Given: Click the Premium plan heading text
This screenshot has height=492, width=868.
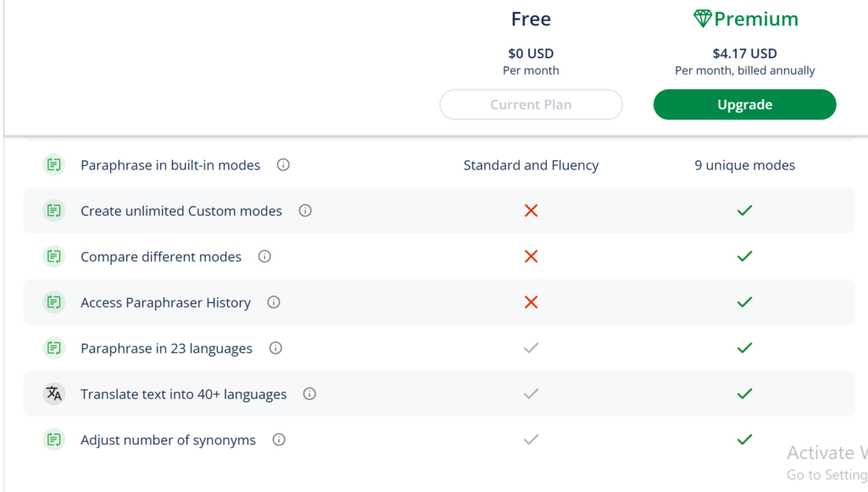Looking at the screenshot, I should click(756, 19).
